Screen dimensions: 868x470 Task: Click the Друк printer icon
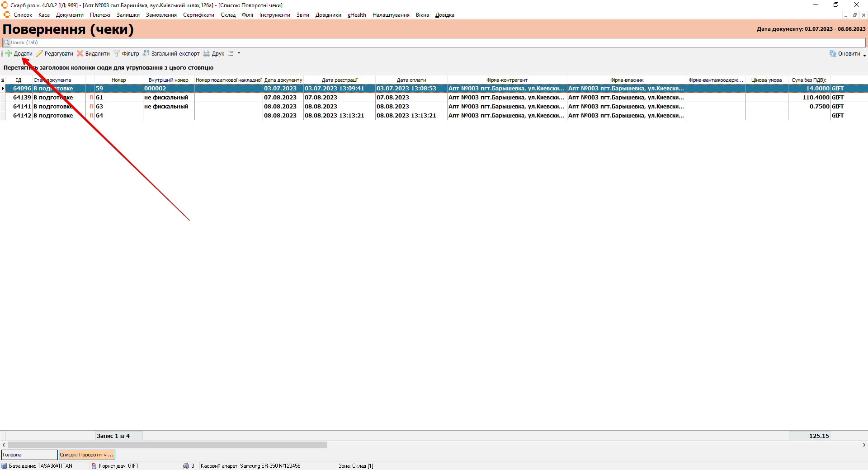207,54
